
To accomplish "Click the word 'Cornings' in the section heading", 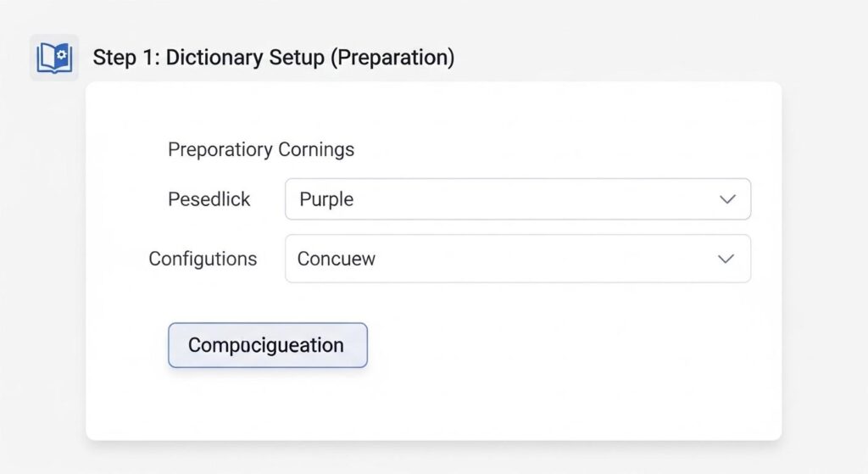I will 315,150.
